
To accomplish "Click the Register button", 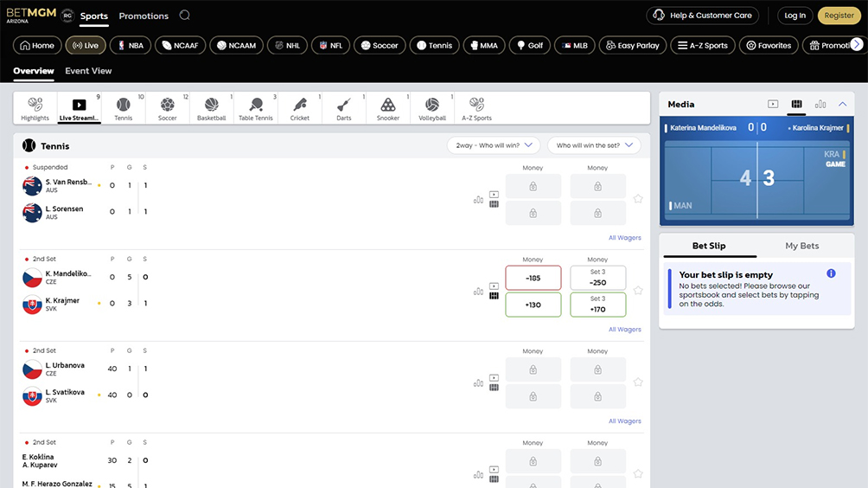I will [x=839, y=16].
